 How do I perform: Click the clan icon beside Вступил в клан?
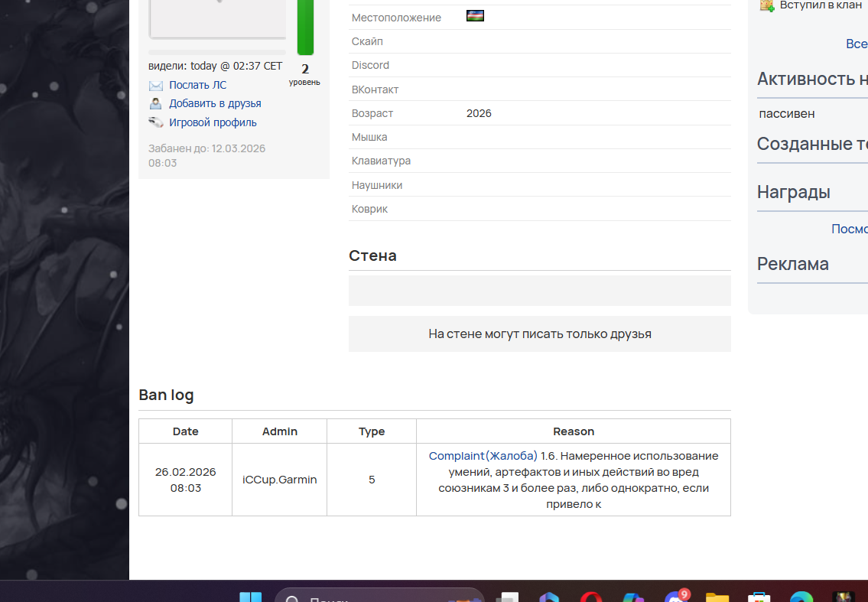[767, 5]
